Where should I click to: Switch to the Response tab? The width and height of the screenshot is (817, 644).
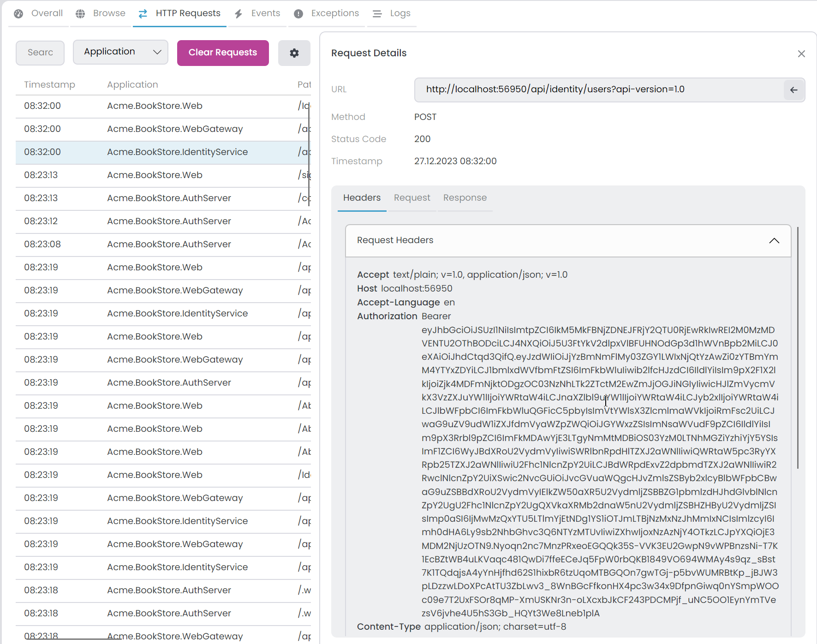tap(465, 198)
